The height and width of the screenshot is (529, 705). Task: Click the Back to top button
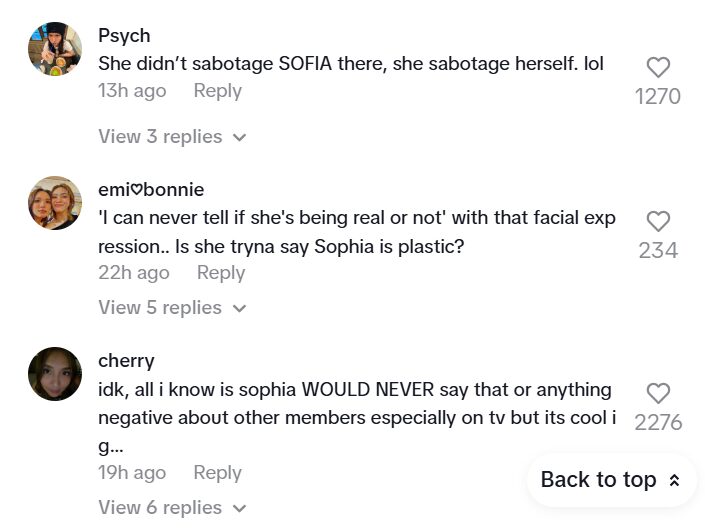[610, 480]
